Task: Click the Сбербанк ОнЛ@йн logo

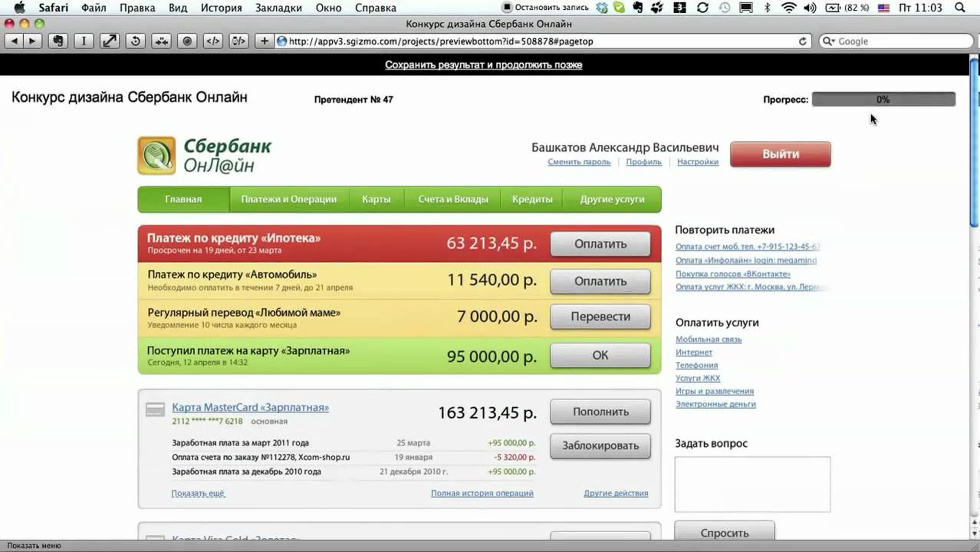Action: (205, 156)
